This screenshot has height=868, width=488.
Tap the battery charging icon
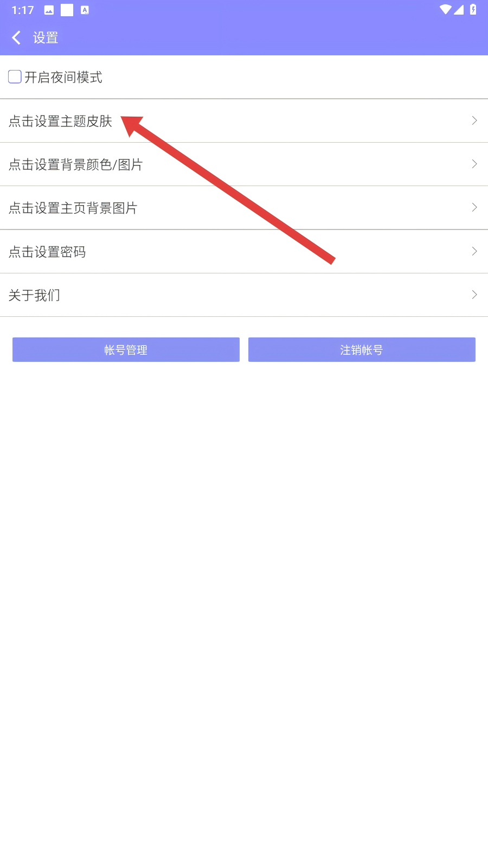tap(473, 10)
